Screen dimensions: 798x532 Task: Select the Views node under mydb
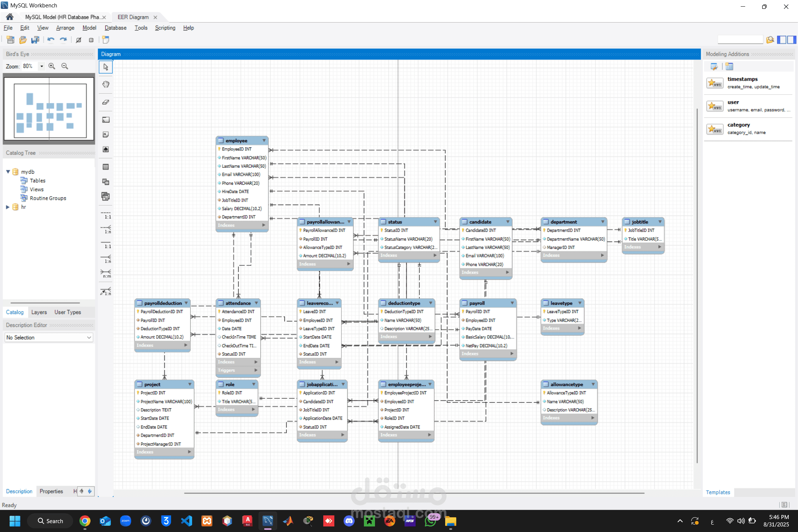(37, 189)
